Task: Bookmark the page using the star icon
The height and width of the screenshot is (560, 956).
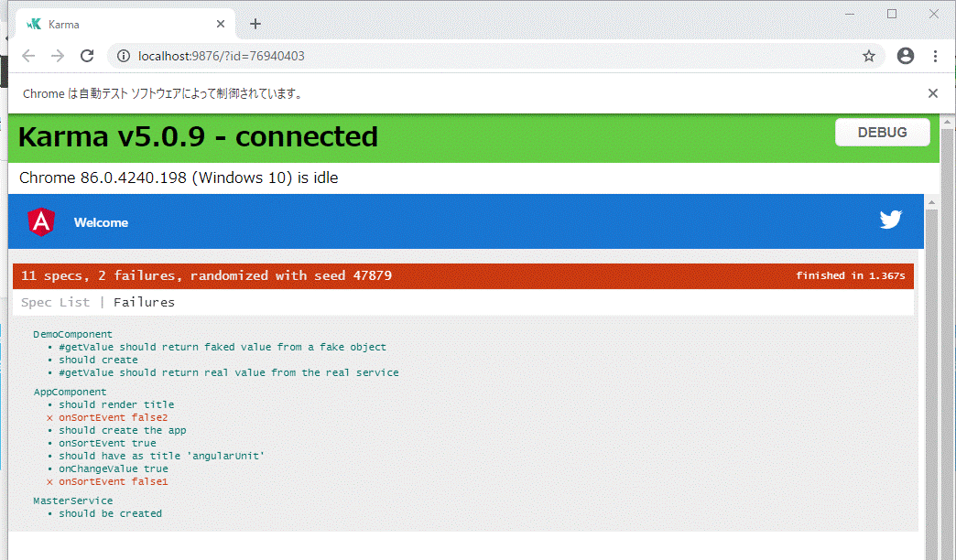Action: (868, 56)
